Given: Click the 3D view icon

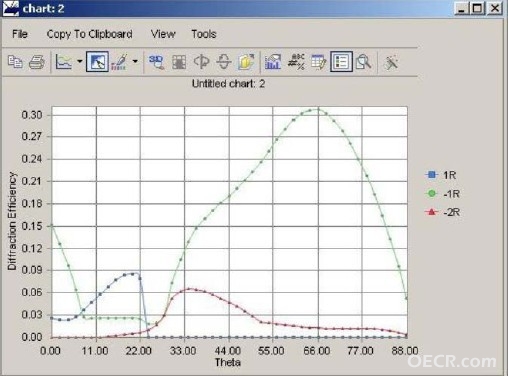Looking at the screenshot, I should coord(156,62).
